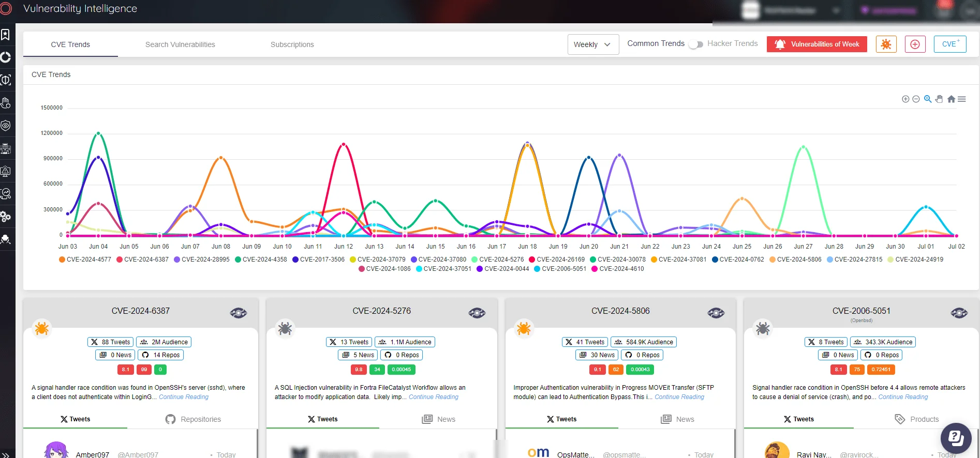Viewport: 980px width, 458px height.
Task: Toggle CVE-2006-5051 legend entry
Action: (560, 269)
